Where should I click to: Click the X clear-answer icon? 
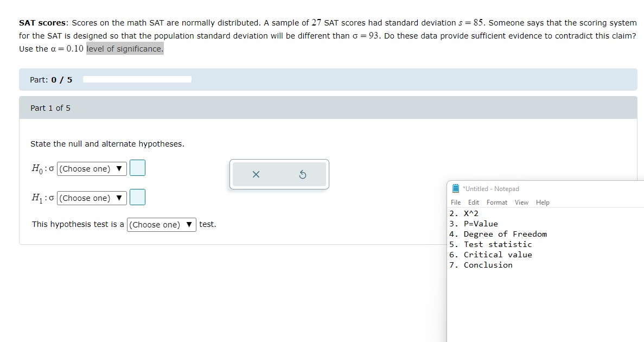[x=256, y=174]
